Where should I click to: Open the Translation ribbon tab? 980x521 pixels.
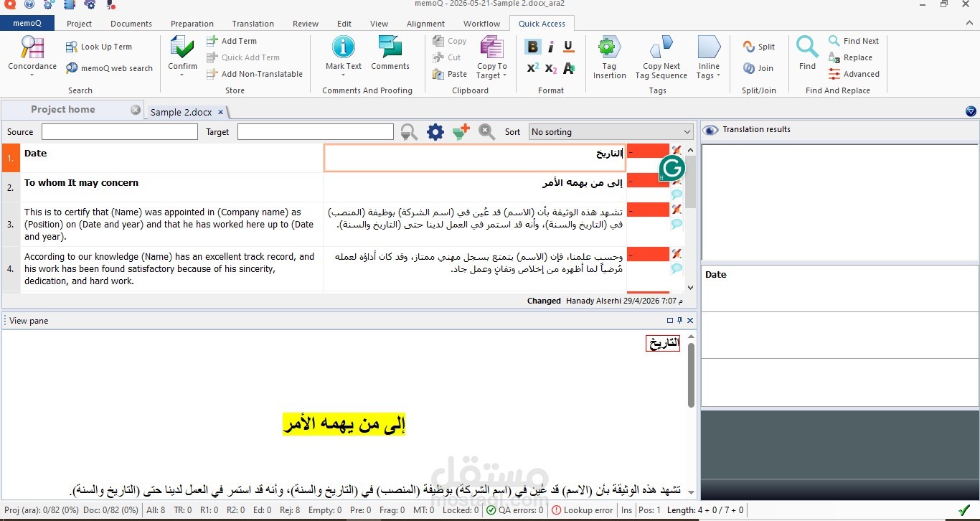[x=253, y=24]
